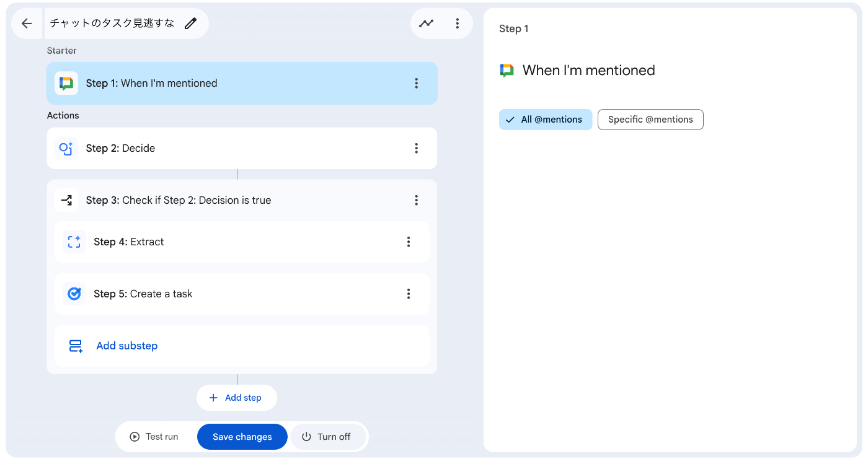Click the back arrow icon
868x464 pixels.
tap(27, 24)
